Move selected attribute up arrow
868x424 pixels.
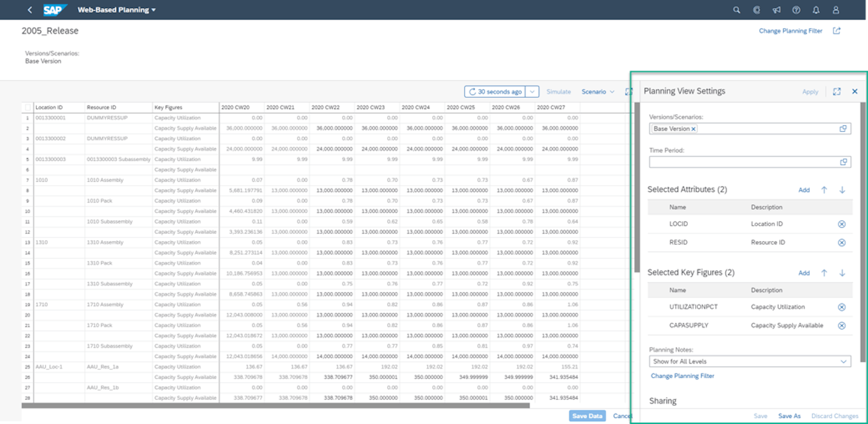(x=824, y=190)
